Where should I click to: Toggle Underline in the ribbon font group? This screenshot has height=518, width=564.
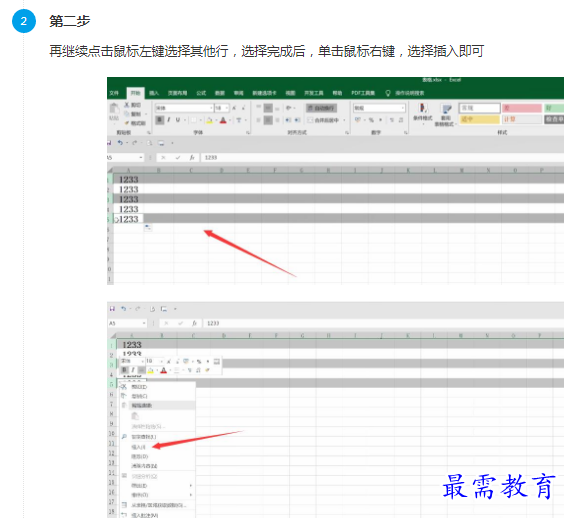(178, 120)
